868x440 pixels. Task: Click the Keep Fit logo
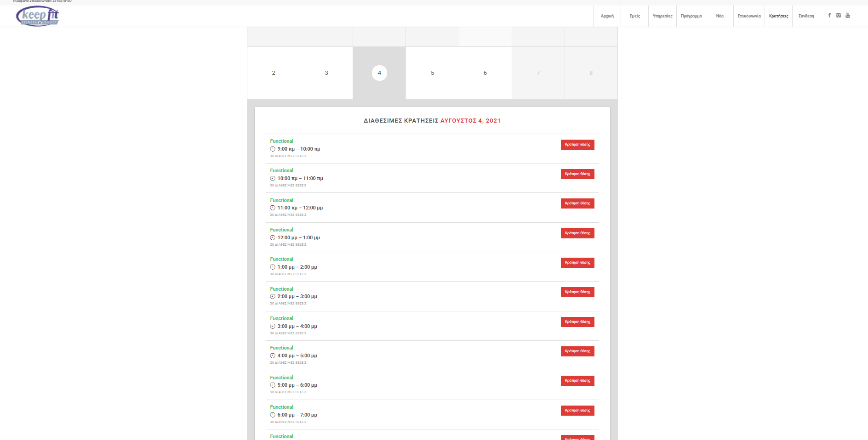(x=37, y=16)
